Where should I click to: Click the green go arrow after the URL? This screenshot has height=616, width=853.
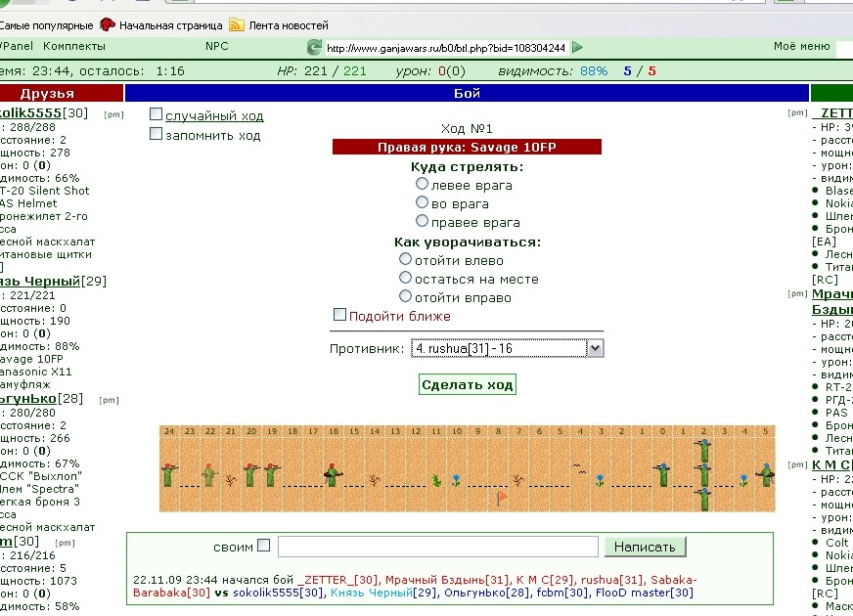[x=578, y=47]
